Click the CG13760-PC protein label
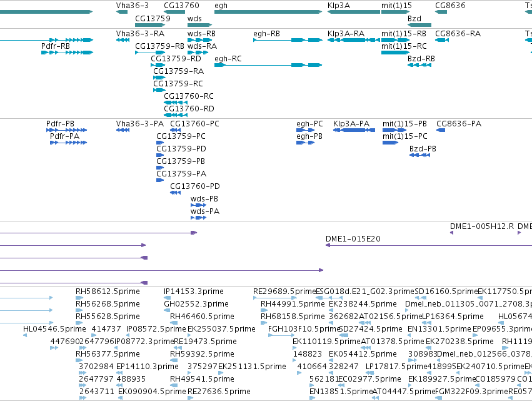532x401 pixels. [195, 124]
